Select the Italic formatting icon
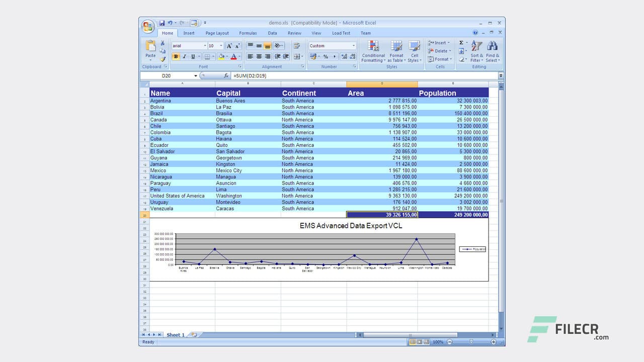Screen dimensions: 644x362 [184, 56]
